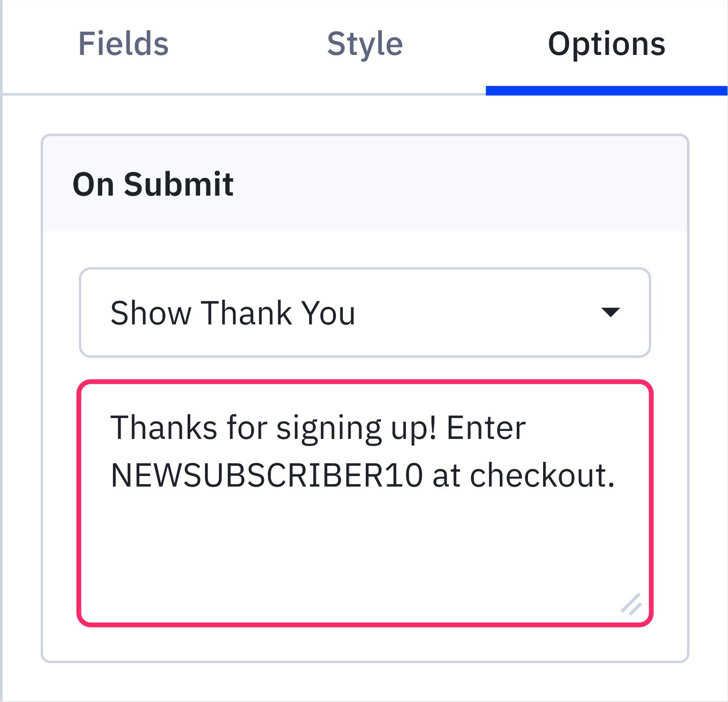This screenshot has width=728, height=702.
Task: Click the word 'Thank' in the dropdown
Action: point(247,313)
